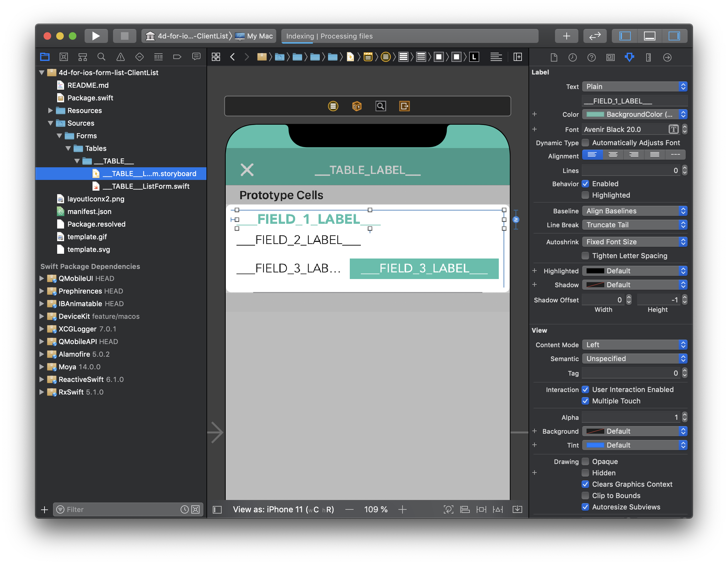Show the Quick Help inspector
The height and width of the screenshot is (565, 728).
(x=591, y=57)
